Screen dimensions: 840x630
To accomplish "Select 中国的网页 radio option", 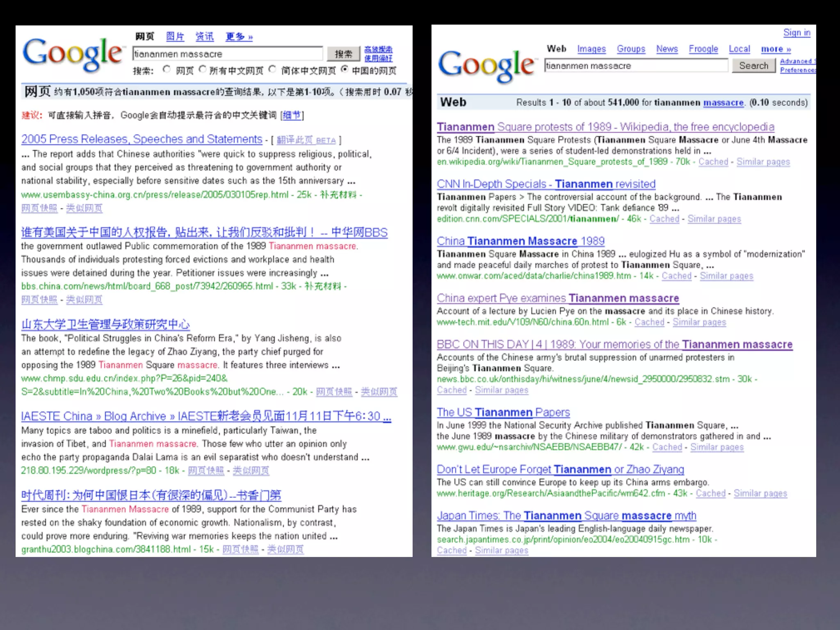I will click(345, 69).
